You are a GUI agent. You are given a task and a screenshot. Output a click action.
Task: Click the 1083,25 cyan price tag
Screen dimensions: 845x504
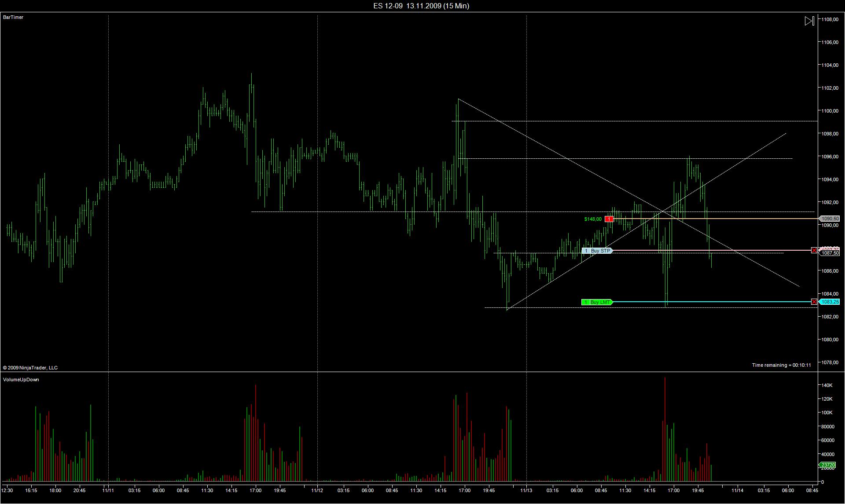click(830, 302)
